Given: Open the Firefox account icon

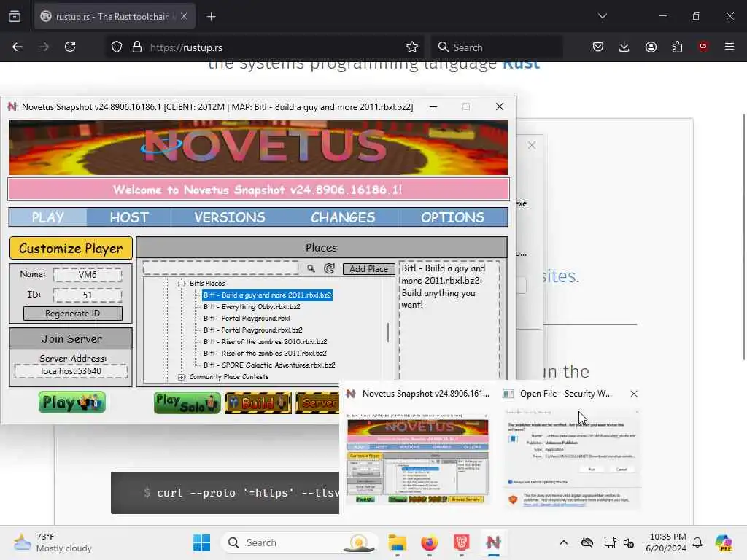Looking at the screenshot, I should click(x=651, y=47).
